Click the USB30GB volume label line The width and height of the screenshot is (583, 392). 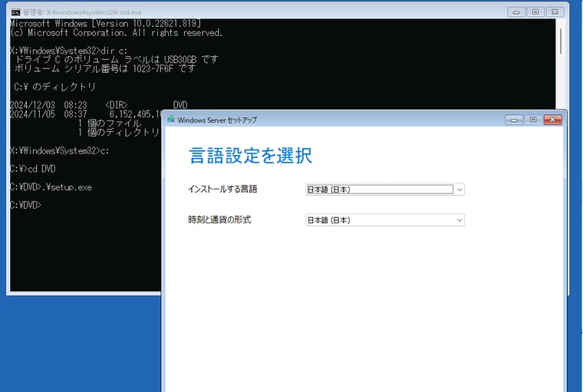117,60
